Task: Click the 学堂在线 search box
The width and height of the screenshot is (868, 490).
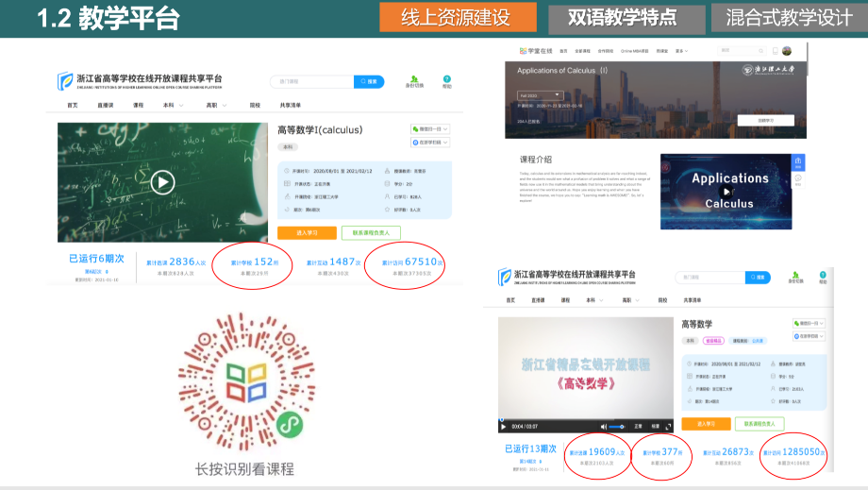Action: pyautogui.click(x=742, y=50)
